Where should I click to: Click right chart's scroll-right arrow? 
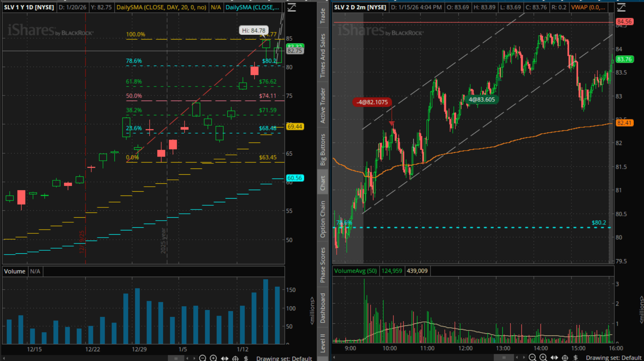click(x=523, y=358)
